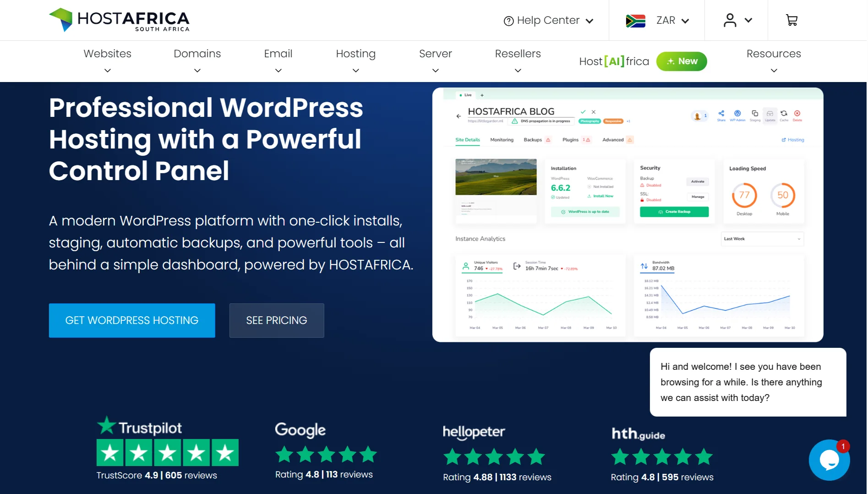This screenshot has width=868, height=494.
Task: Click the green New badge button
Action: pos(682,61)
